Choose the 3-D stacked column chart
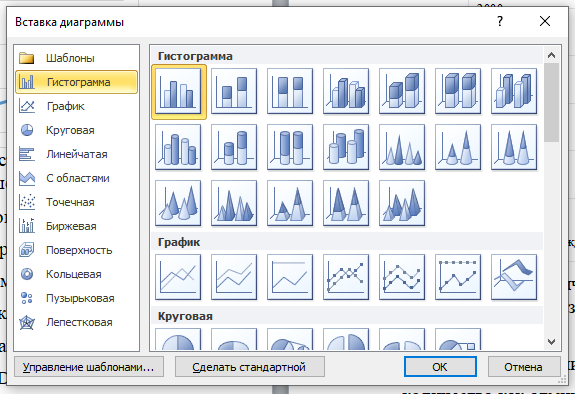575x394 pixels. (402, 91)
